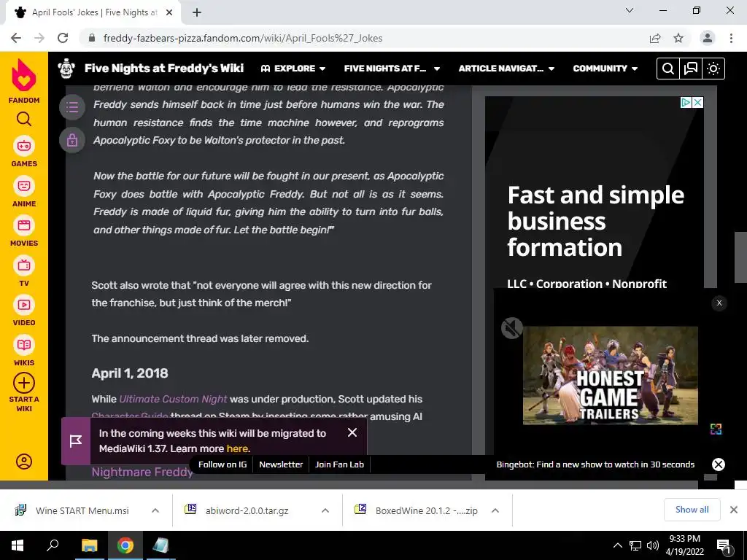Open the user profile icon in sidebar
This screenshot has width=747, height=560.
[x=24, y=462]
